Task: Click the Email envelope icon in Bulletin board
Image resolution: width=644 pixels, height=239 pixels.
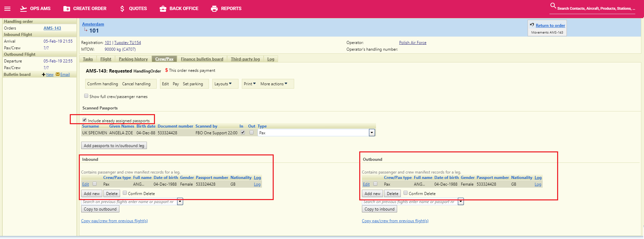Action: click(58, 75)
